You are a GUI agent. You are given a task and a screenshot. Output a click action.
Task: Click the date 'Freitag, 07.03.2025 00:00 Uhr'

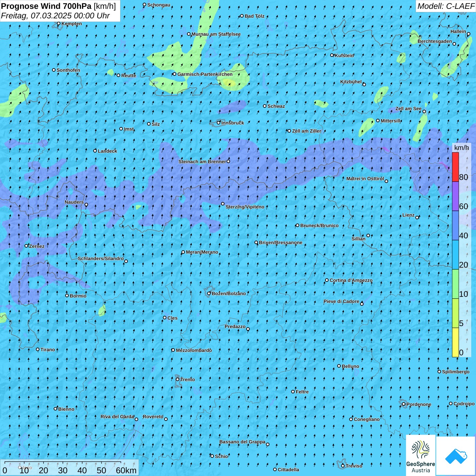click(x=55, y=16)
